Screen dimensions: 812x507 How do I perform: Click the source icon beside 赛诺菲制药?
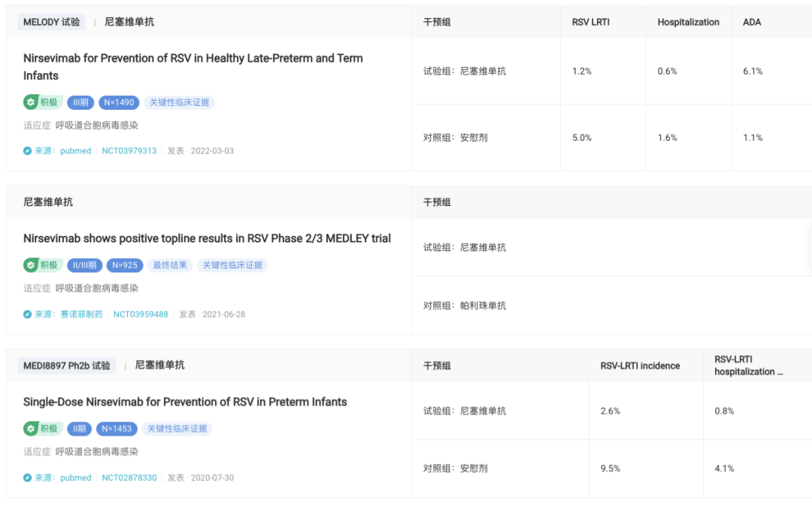pos(28,314)
